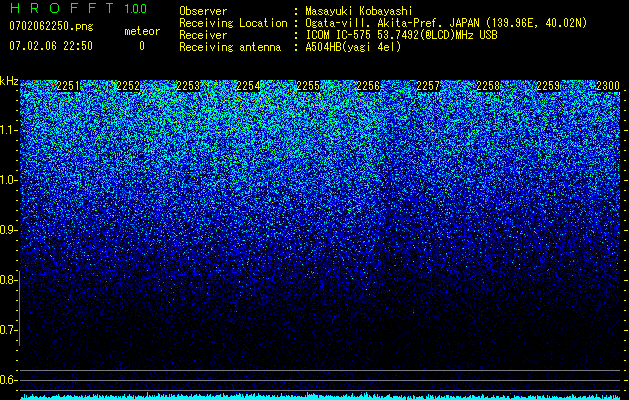
Task: Click the name Masayuki Kobayashi
Action: coord(359,12)
